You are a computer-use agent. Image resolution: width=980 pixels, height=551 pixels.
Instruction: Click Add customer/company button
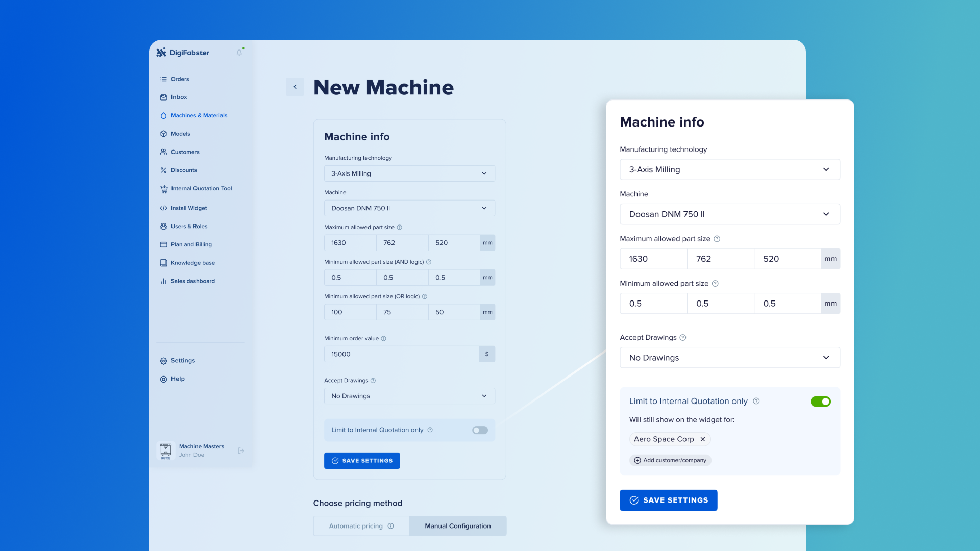[670, 460]
